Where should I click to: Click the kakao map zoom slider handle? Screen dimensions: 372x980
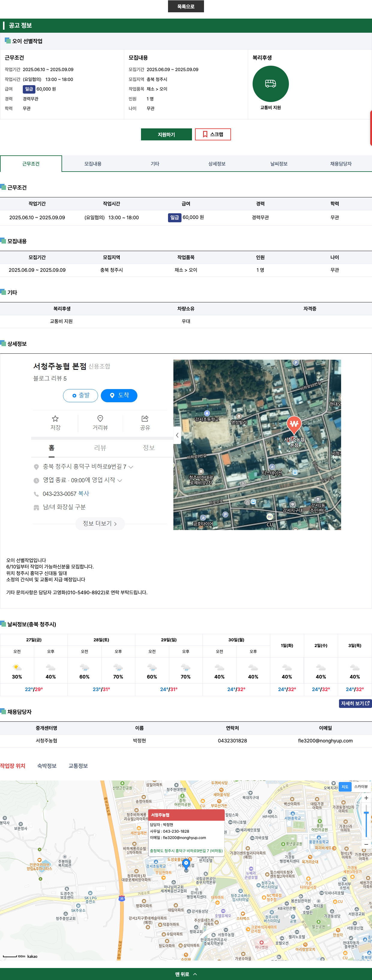pyautogui.click(x=366, y=814)
